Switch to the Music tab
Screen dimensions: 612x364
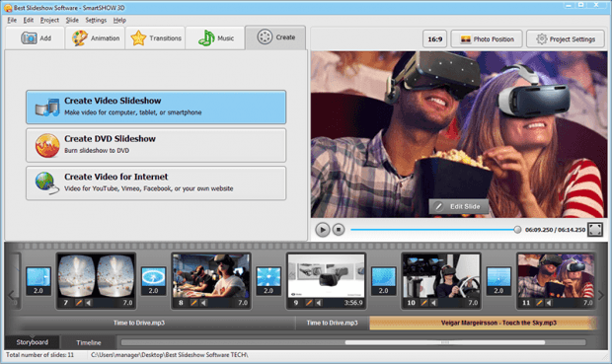tap(216, 38)
